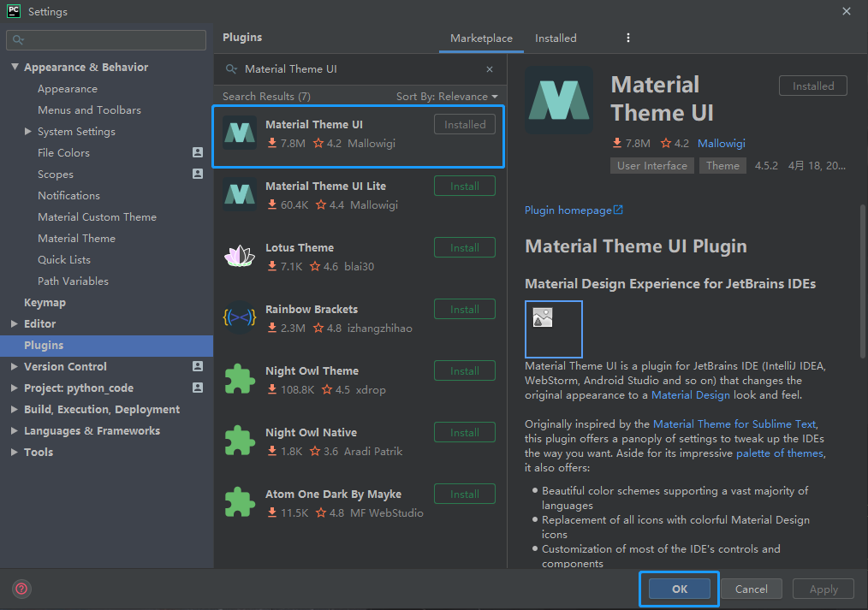Expand the Tools settings node
Screen dimensions: 868x610
point(15,452)
